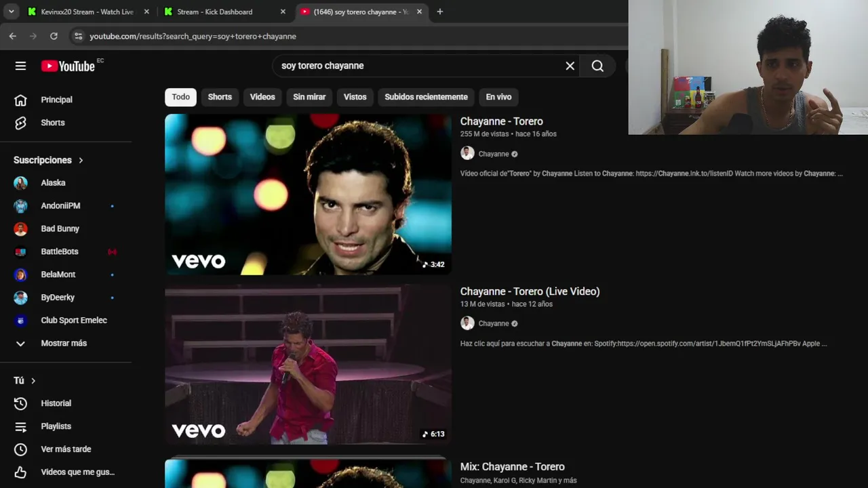
Task: Click the Principal home icon
Action: tap(20, 100)
